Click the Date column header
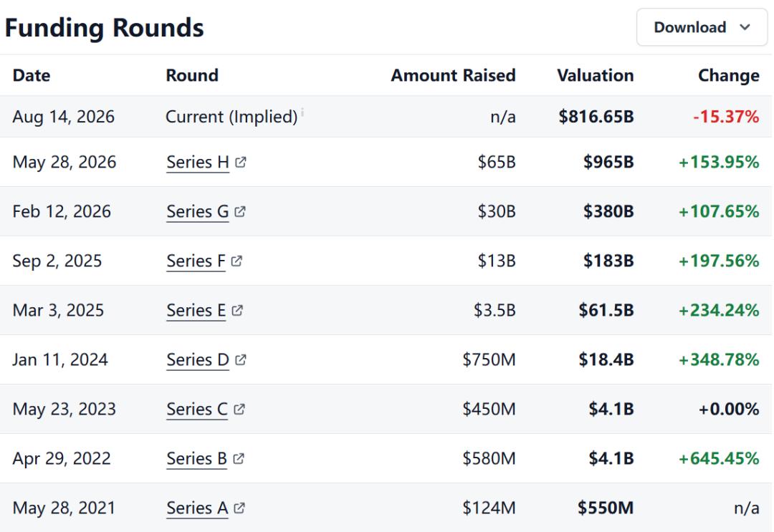This screenshot has height=532, width=774. point(32,75)
